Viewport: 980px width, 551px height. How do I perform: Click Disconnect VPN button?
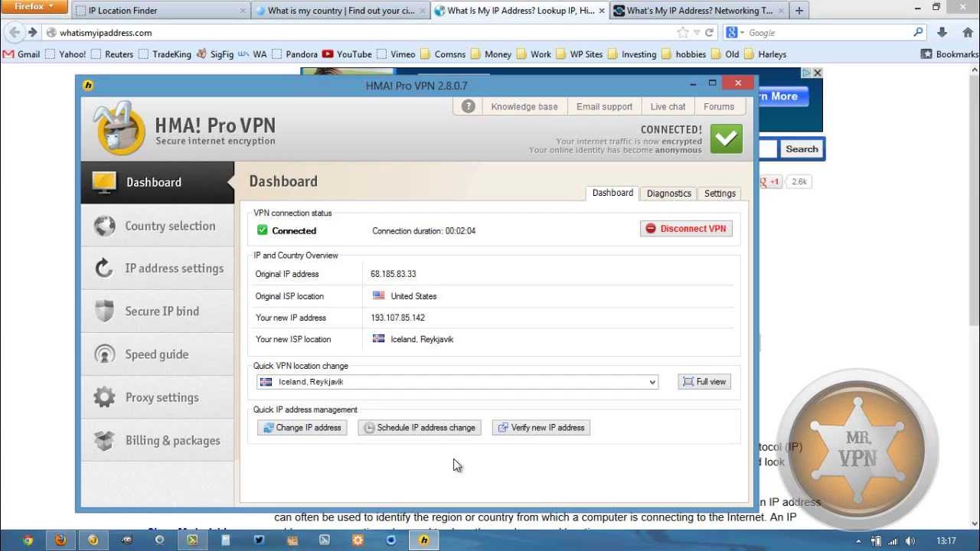[686, 229]
